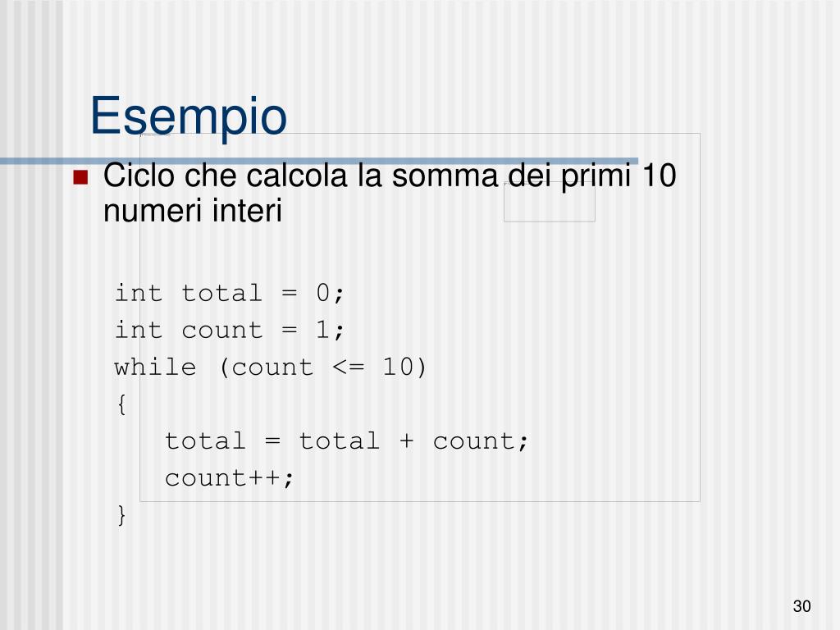Click slide number 30

coord(802,606)
